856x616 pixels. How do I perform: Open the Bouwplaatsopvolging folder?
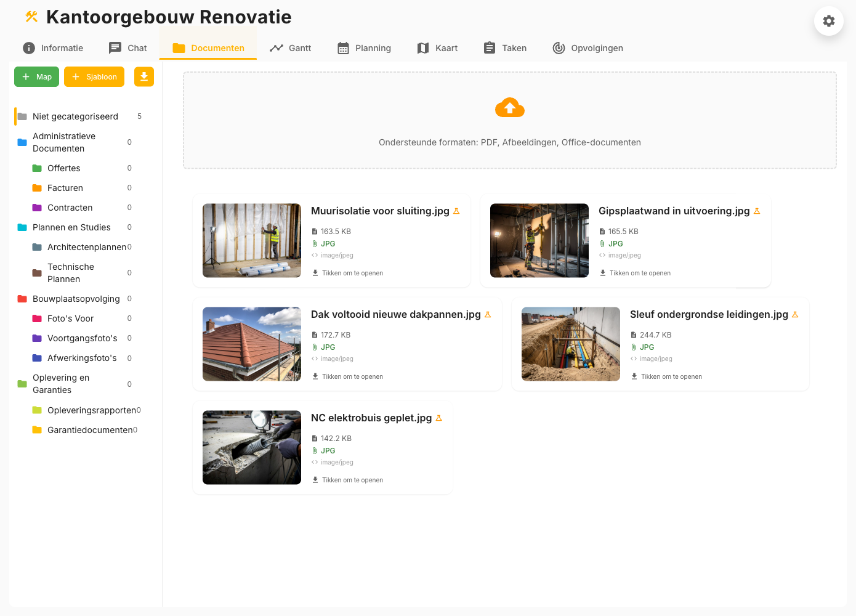[x=75, y=299]
